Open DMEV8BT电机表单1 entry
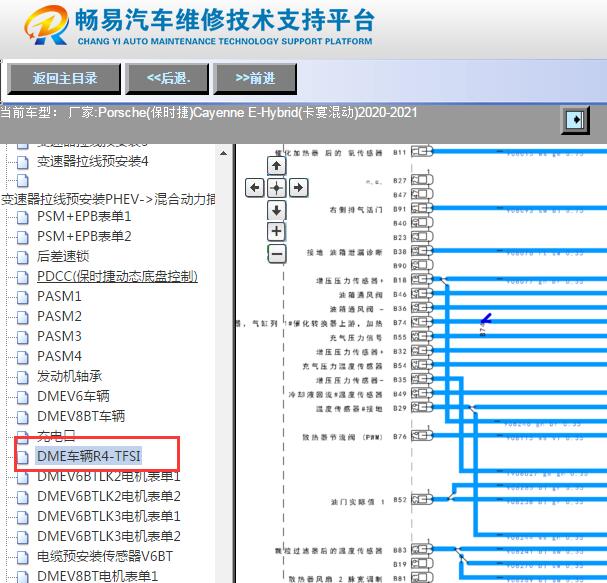Image resolution: width=607 pixels, height=583 pixels. 97,576
